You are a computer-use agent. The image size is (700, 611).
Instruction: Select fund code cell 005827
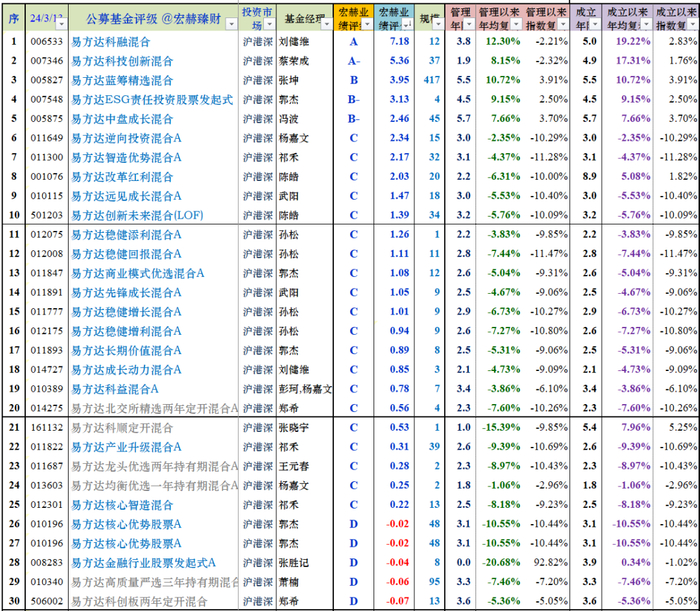click(x=47, y=80)
